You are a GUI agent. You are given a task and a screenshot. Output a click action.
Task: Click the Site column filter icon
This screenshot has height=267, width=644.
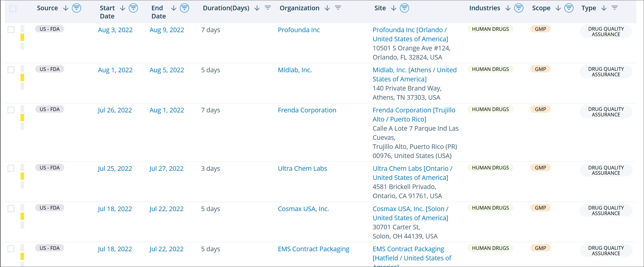tap(404, 8)
